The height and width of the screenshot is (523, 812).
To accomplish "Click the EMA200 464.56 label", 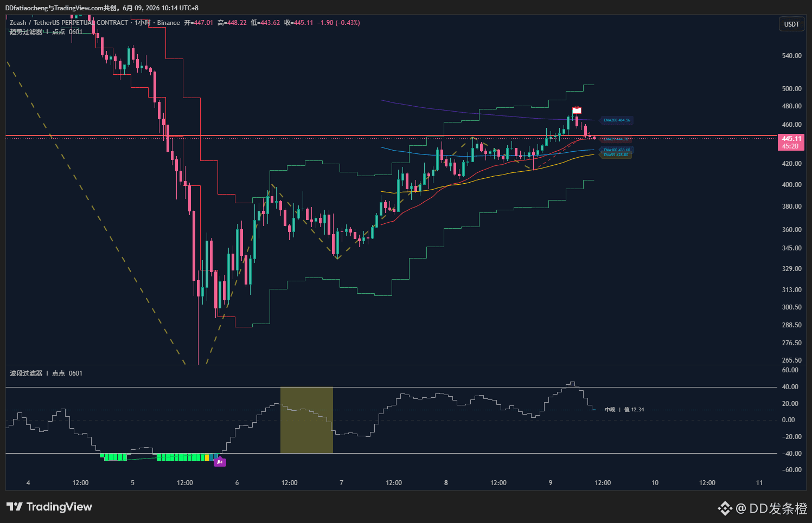I will pos(617,120).
